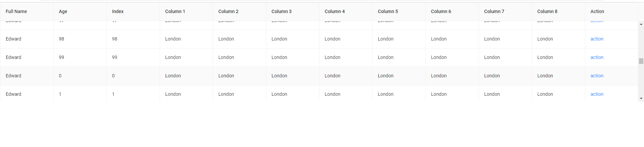The width and height of the screenshot is (644, 147).
Task: Click the Column 4 header
Action: click(334, 11)
